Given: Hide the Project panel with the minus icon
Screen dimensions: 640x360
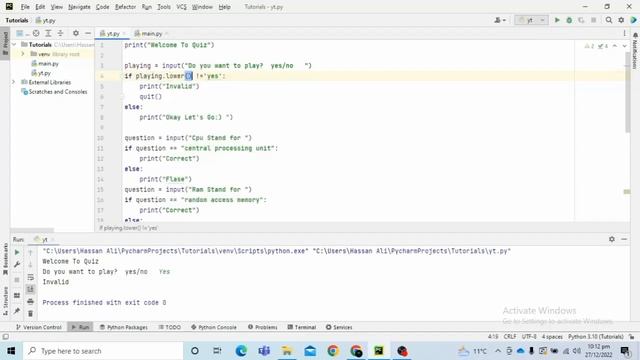Looking at the screenshot, I should pyautogui.click(x=88, y=33).
